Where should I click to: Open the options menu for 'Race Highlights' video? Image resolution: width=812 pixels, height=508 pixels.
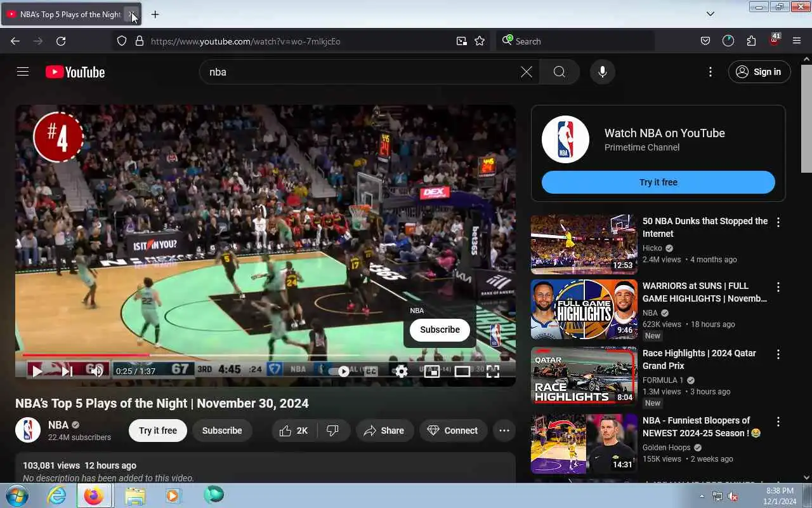[778, 354]
